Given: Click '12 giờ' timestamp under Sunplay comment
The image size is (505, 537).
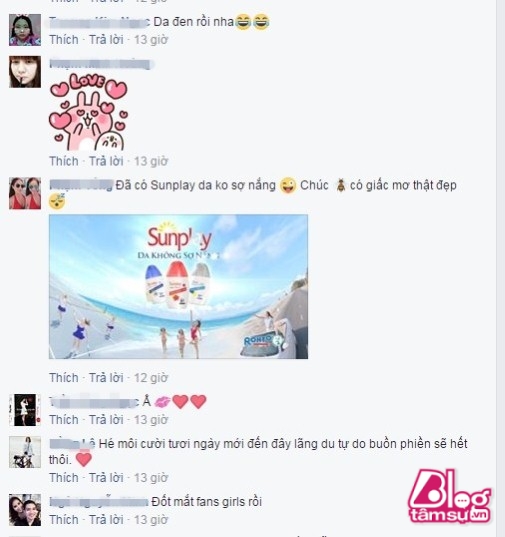Looking at the screenshot, I should 151,378.
